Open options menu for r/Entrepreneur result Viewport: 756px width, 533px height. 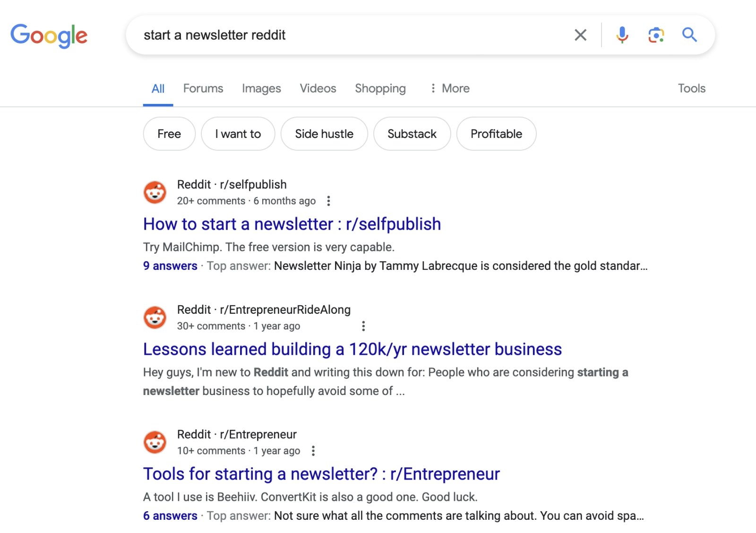coord(313,451)
